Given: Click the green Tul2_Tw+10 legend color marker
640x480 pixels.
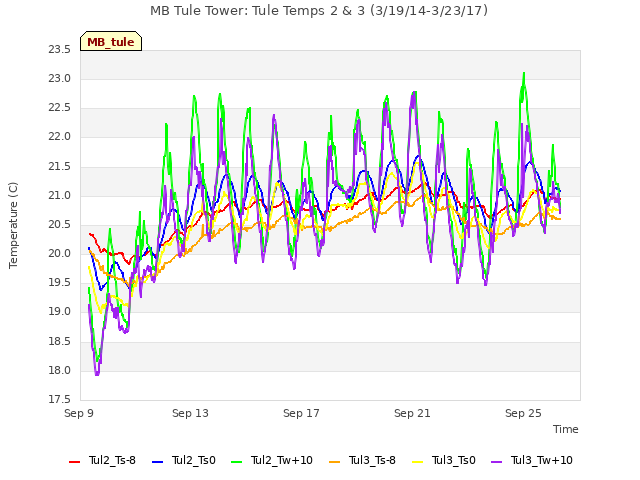Looking at the screenshot, I should [x=237, y=462].
